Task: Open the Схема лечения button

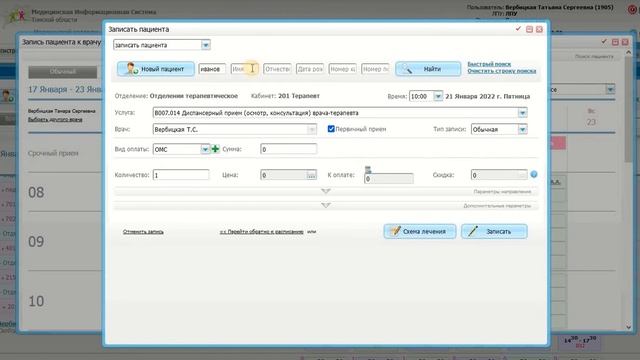Action: click(420, 231)
